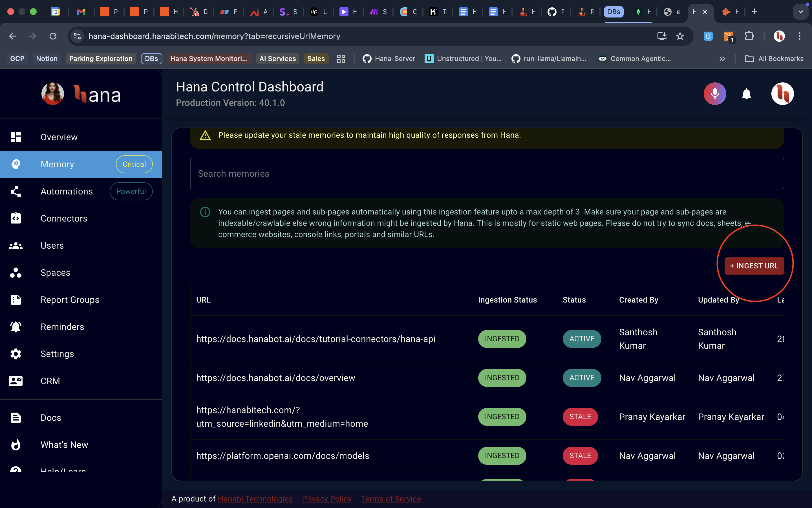This screenshot has width=812, height=508.
Task: Click the Connectors code-box icon
Action: [16, 218]
